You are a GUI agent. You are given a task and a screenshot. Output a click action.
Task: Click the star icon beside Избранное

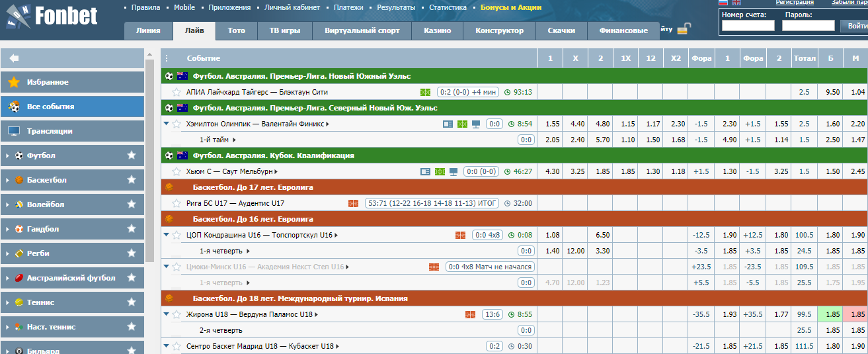(x=14, y=82)
